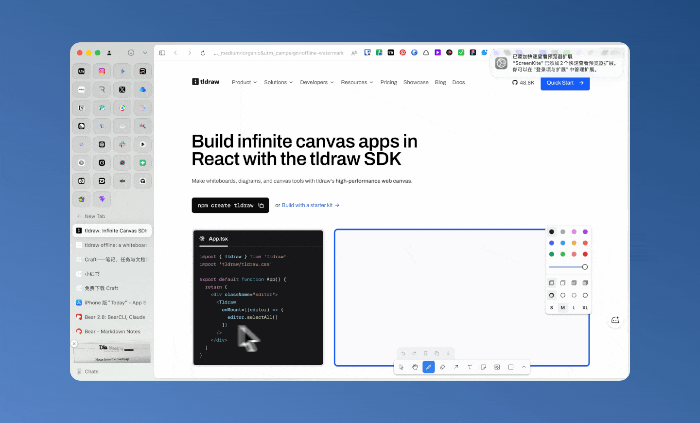Open the Pricing page from navbar
The image size is (700, 423).
tap(388, 82)
